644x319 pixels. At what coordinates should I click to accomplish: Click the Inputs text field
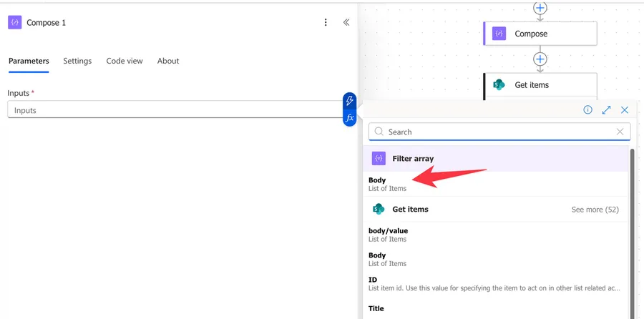tap(172, 110)
